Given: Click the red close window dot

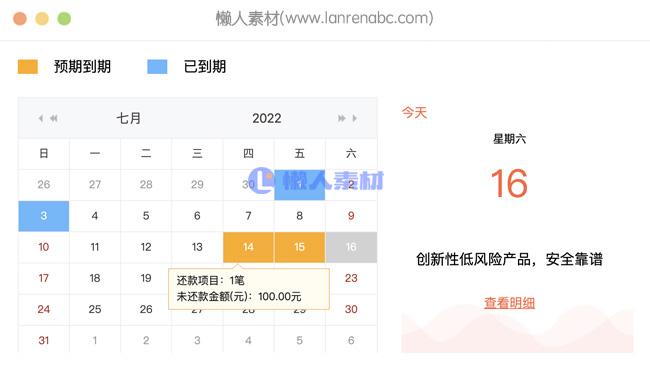Looking at the screenshot, I should 20,19.
